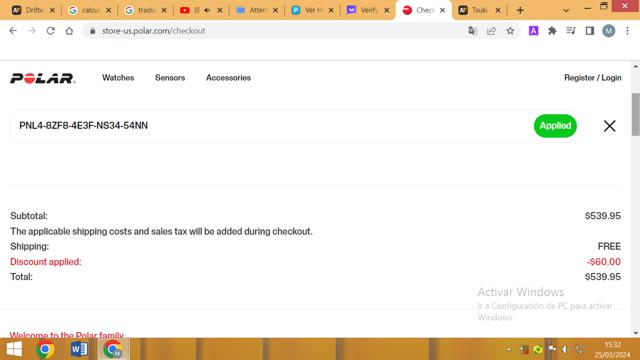Open a new browser tab

520,10
